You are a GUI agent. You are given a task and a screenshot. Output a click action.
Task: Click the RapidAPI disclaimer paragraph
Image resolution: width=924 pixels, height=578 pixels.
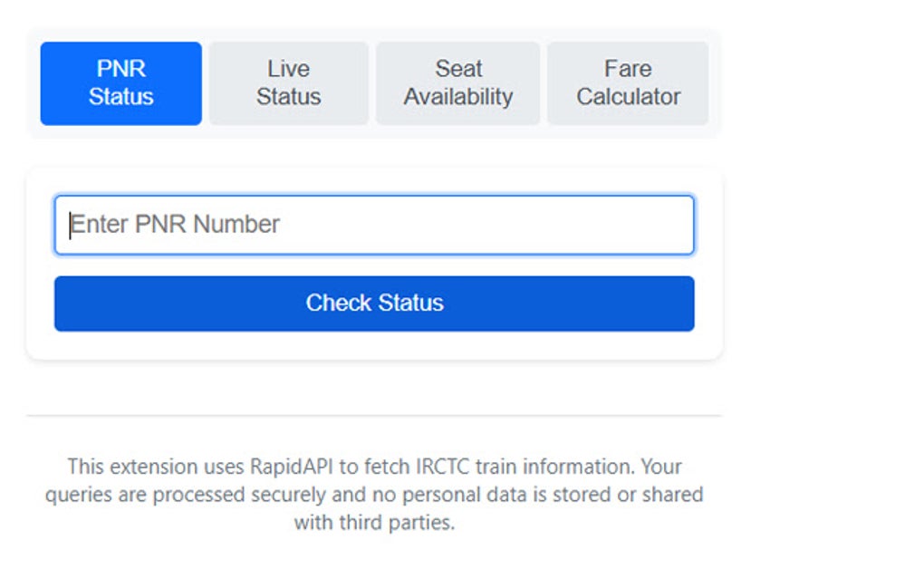click(x=374, y=495)
